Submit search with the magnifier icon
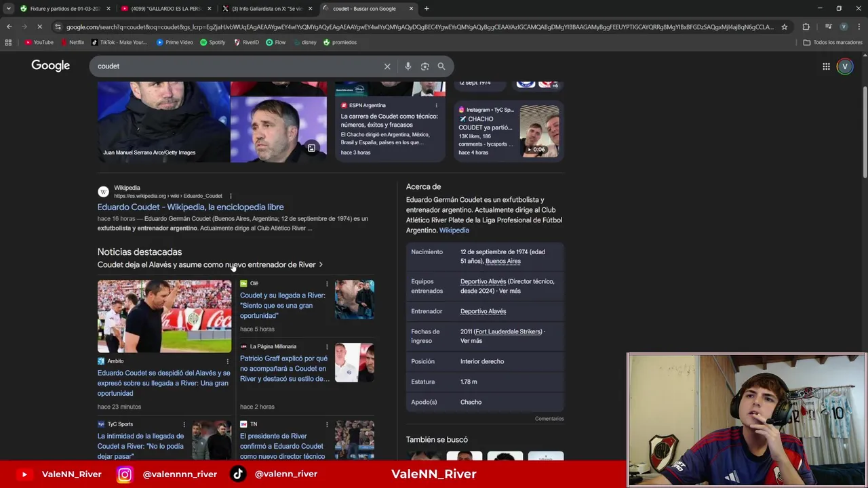 click(x=441, y=66)
